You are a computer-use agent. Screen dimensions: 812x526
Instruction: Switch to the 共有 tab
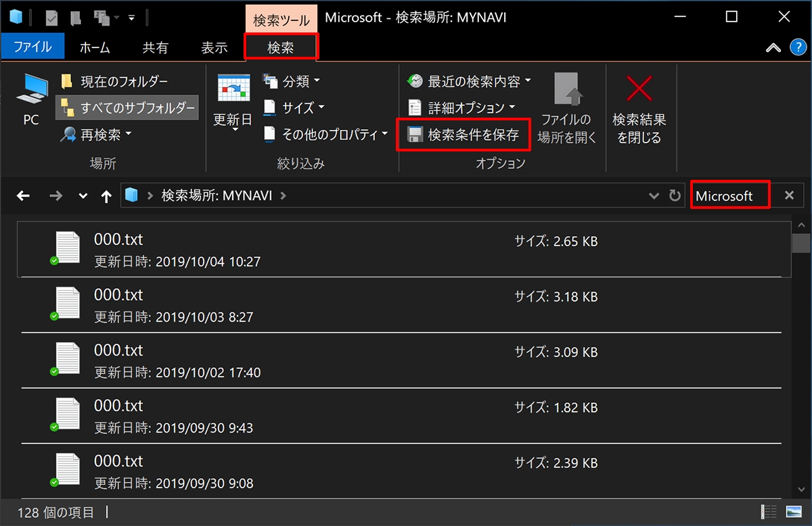pyautogui.click(x=155, y=47)
